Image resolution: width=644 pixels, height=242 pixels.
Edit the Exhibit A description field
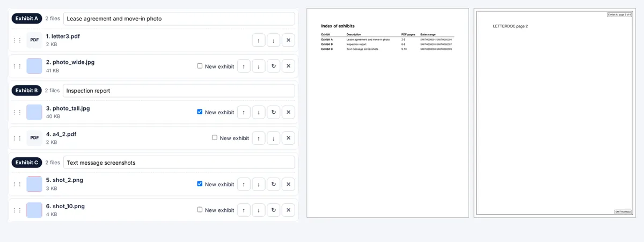click(x=179, y=19)
